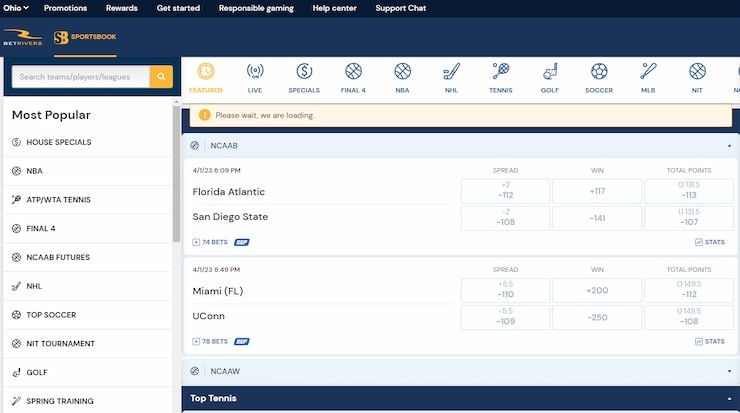
Task: Collapse the NCAAB section
Action: point(729,146)
